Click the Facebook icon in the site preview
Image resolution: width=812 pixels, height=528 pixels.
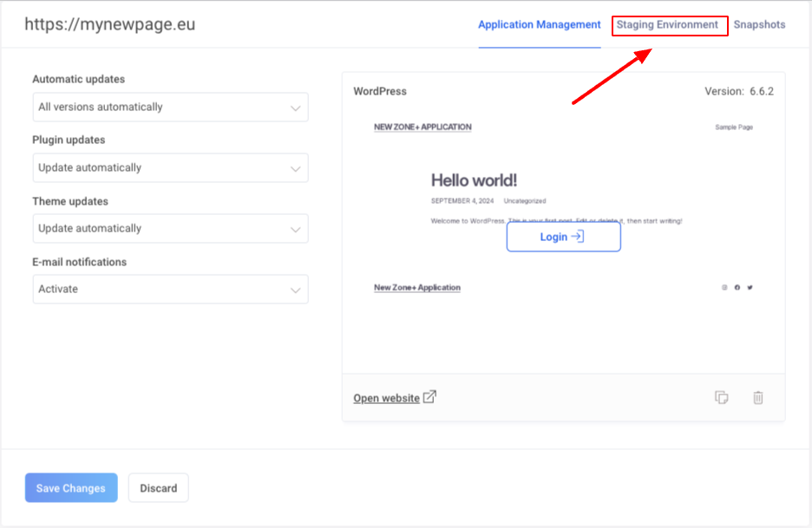737,288
